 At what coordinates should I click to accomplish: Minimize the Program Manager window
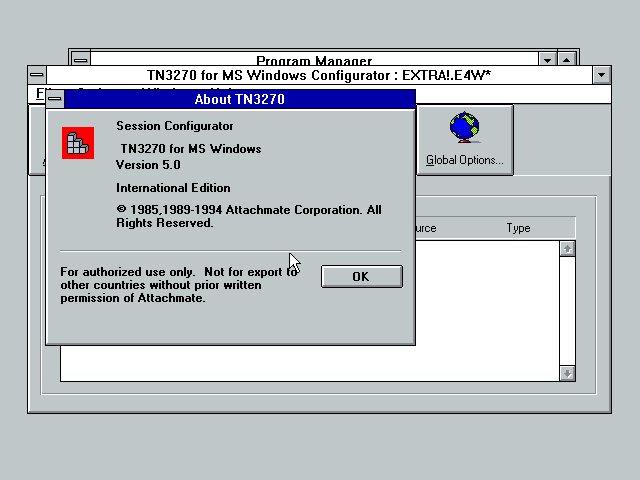(547, 60)
